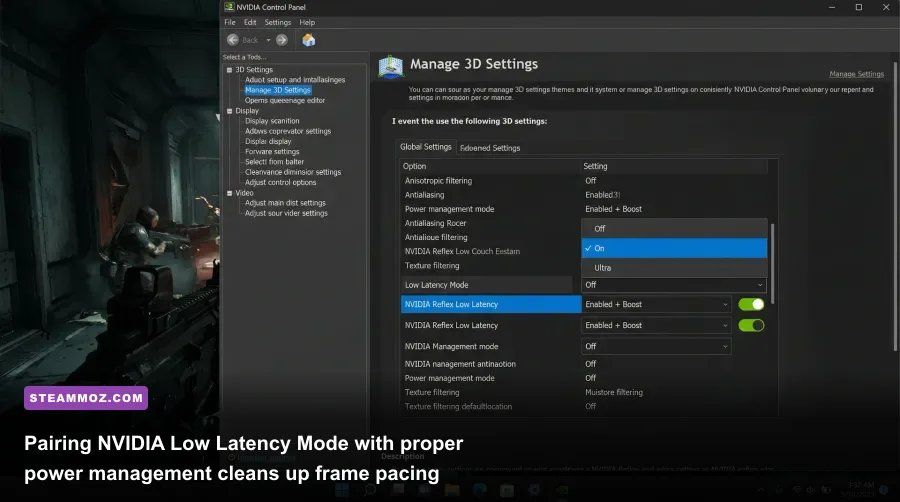Open the Home icon in toolbar
This screenshot has height=502, width=900.
(309, 40)
